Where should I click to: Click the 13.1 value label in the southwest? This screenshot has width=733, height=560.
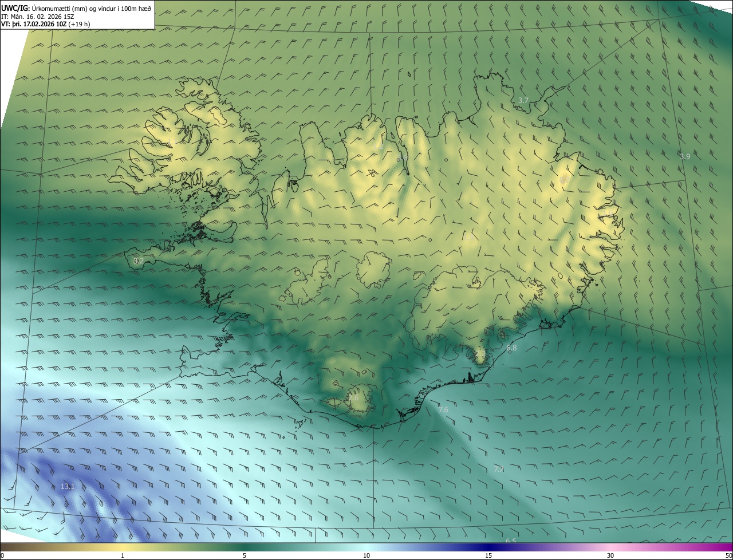[x=68, y=486]
